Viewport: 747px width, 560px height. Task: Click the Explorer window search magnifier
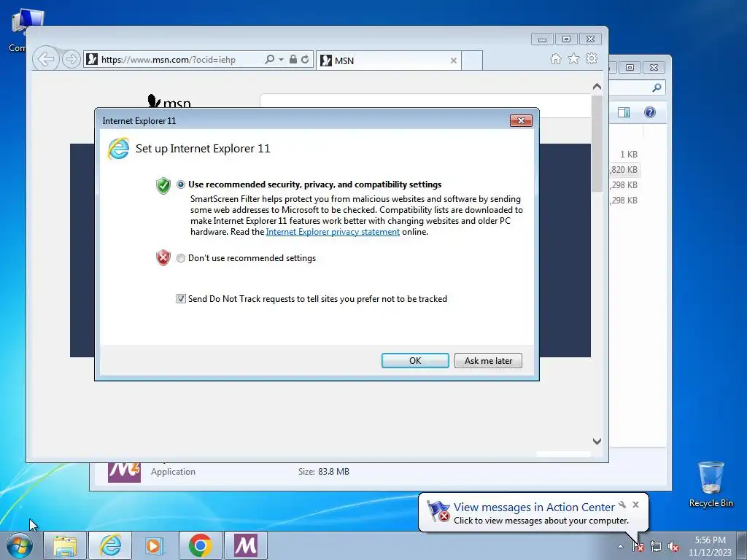click(x=657, y=87)
